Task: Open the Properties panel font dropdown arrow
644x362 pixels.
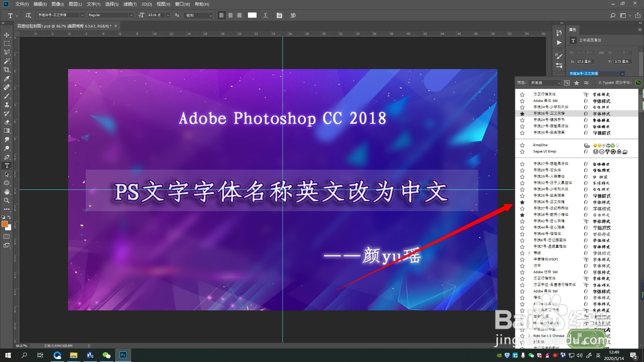Action: [622, 74]
